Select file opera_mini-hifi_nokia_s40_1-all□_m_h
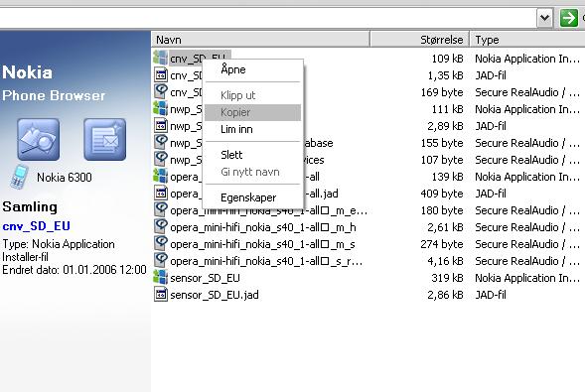585x392 pixels. (263, 227)
